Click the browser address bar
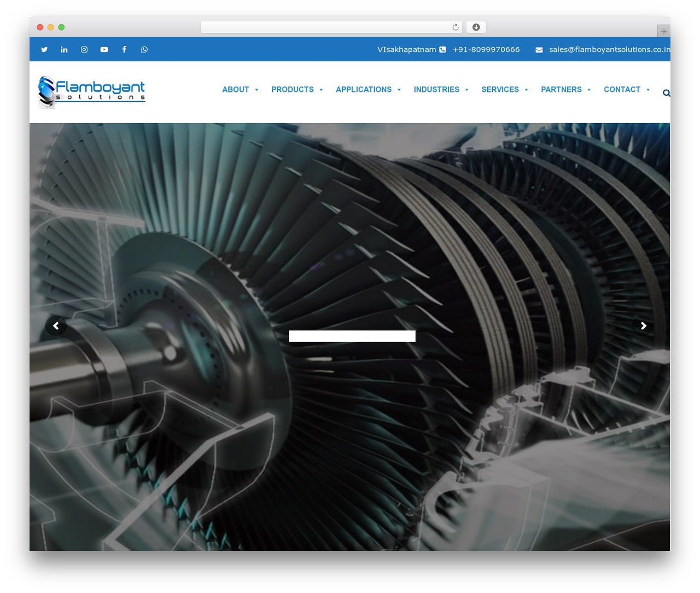This screenshot has width=700, height=593. [331, 27]
